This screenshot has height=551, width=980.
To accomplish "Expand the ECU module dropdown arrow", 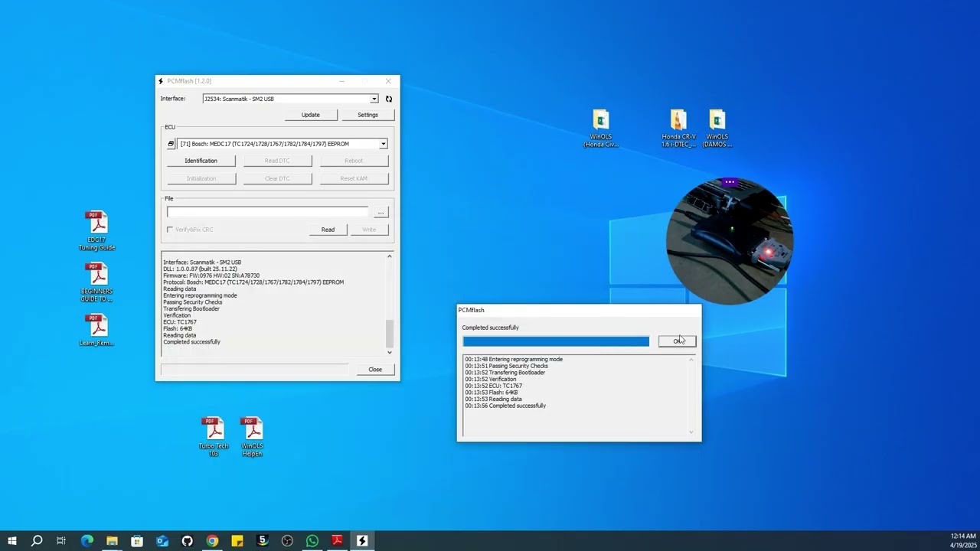I will 383,144.
